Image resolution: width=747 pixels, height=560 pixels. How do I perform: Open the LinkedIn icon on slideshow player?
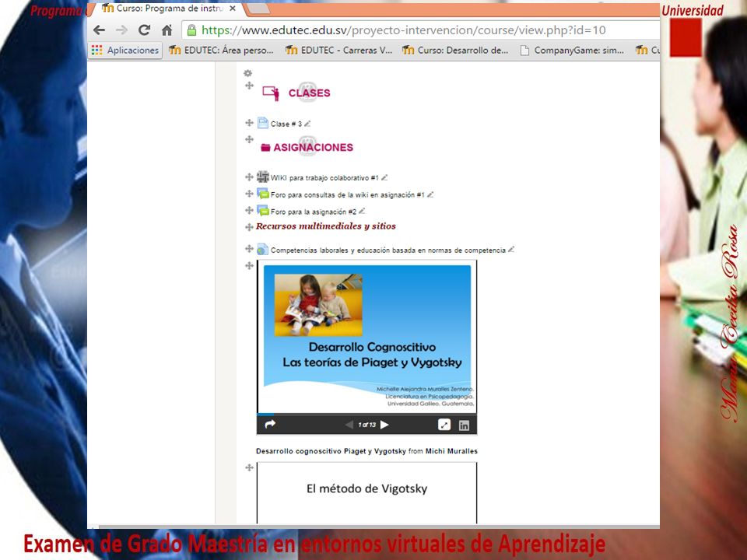point(464,425)
